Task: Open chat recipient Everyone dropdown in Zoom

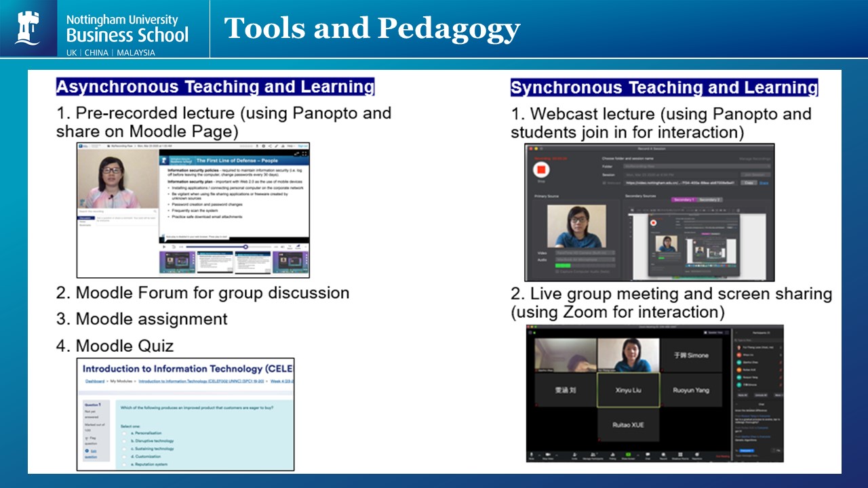Action: tap(746, 451)
